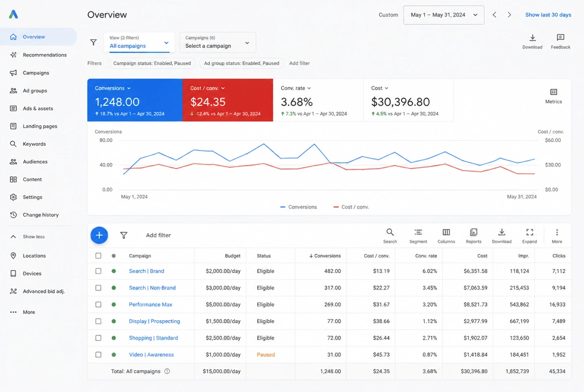Click the Conversions legend entry below chart
The width and height of the screenshot is (584, 392).
[298, 207]
